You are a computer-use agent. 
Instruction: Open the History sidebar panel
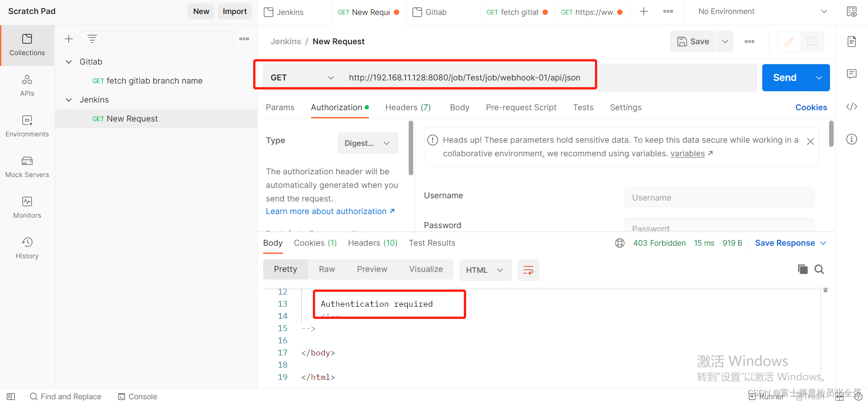click(x=27, y=248)
